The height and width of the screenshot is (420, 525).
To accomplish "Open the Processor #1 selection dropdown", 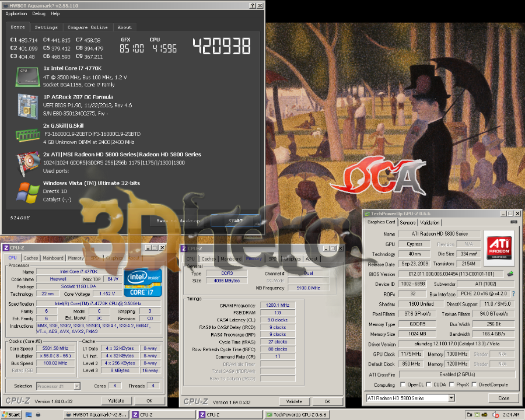I will click(76, 386).
